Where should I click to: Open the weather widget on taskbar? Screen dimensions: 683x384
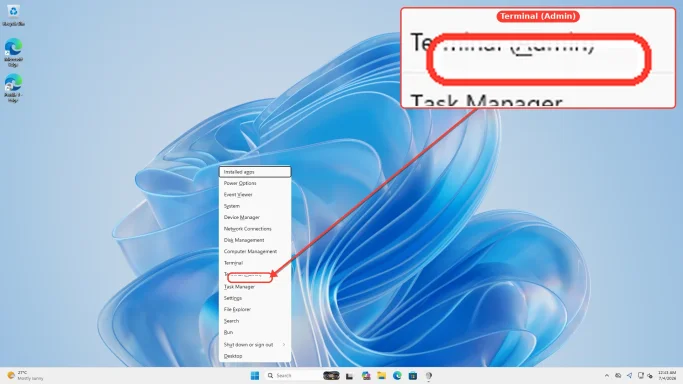[26, 376]
